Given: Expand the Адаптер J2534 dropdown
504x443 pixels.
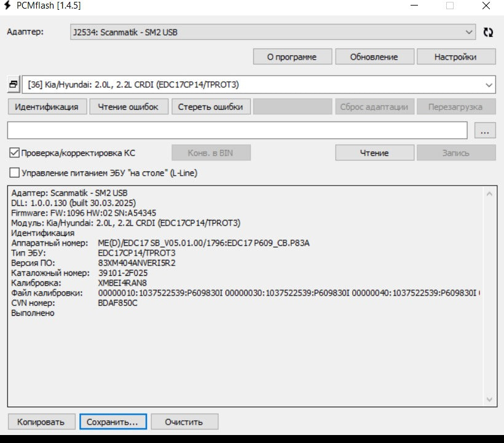Looking at the screenshot, I should [470, 32].
